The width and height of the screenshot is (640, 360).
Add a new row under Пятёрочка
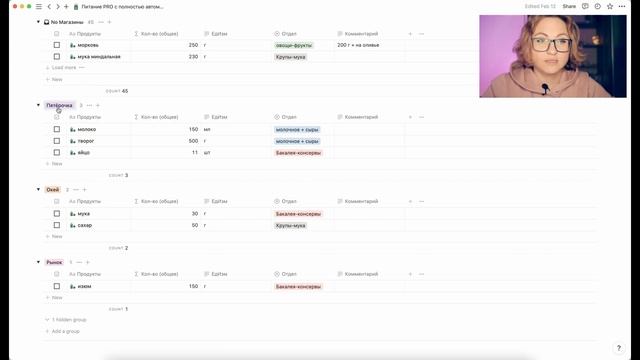pyautogui.click(x=54, y=164)
